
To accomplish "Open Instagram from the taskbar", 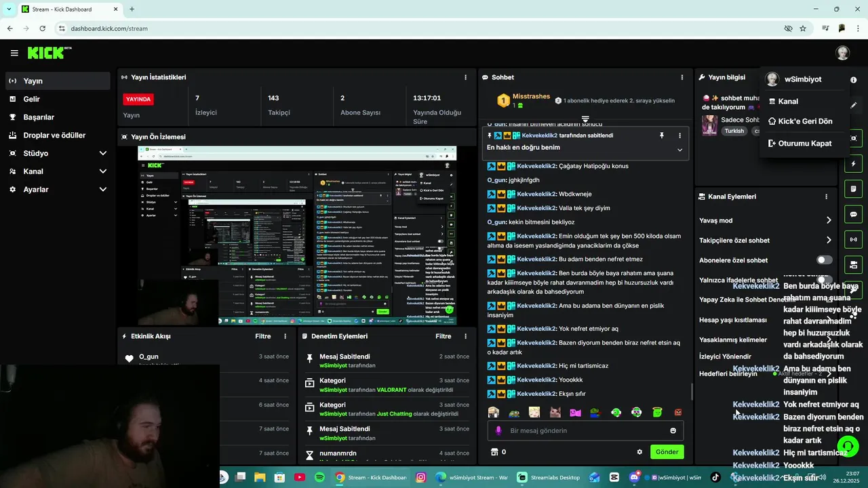I will [x=420, y=477].
